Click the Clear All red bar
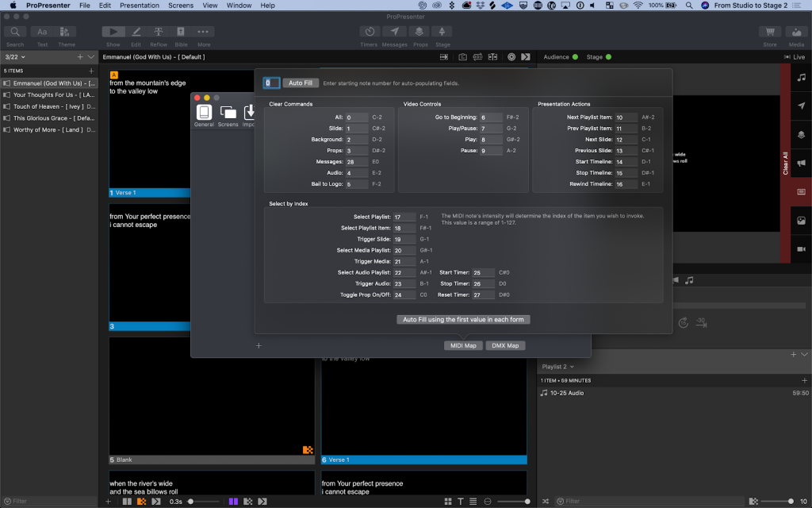Image resolution: width=812 pixels, height=508 pixels. coord(786,164)
